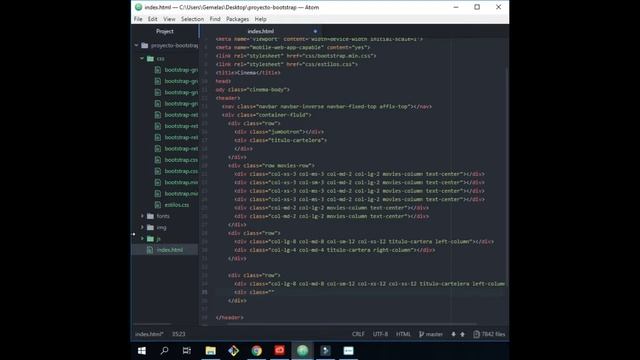This screenshot has height=360, width=640.
Task: Open the Packages menu
Action: click(x=238, y=19)
